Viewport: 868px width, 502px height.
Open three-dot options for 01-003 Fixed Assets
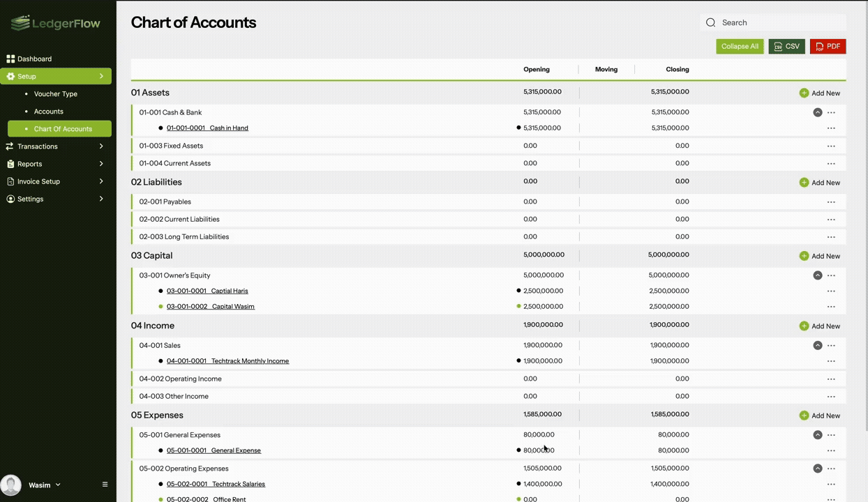[830, 146]
